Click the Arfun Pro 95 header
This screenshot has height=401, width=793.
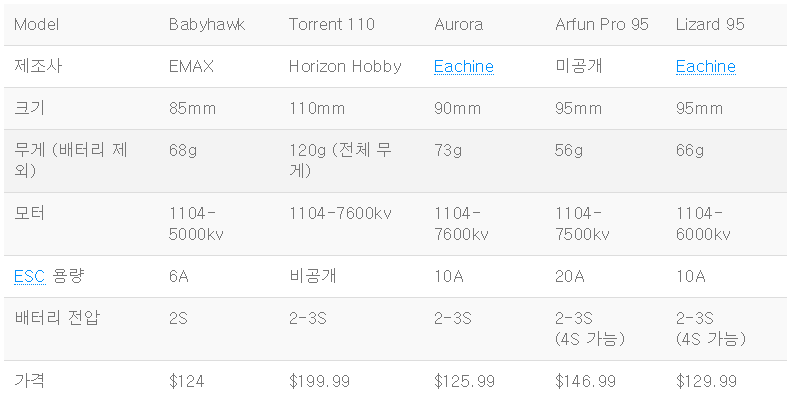[x=601, y=24]
